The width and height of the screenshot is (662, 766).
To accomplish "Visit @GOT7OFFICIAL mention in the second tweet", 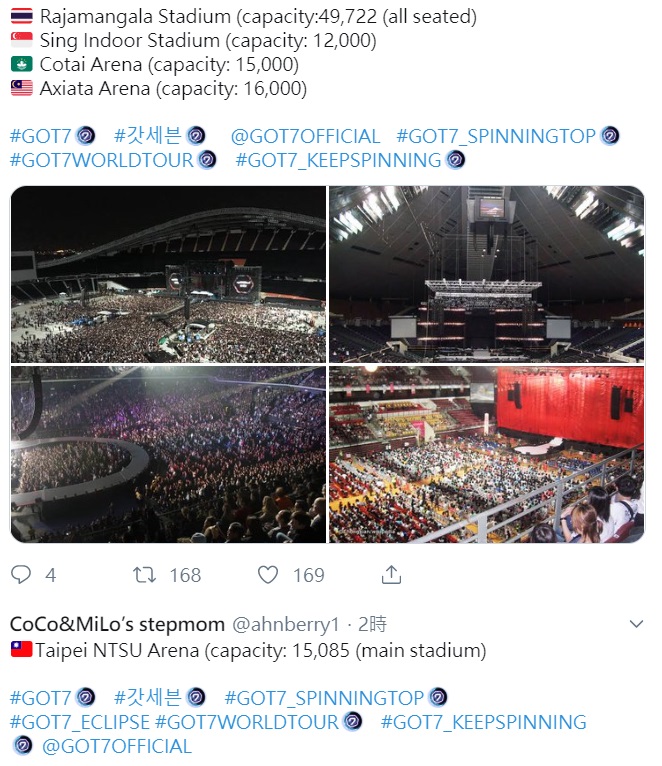I will tap(116, 746).
